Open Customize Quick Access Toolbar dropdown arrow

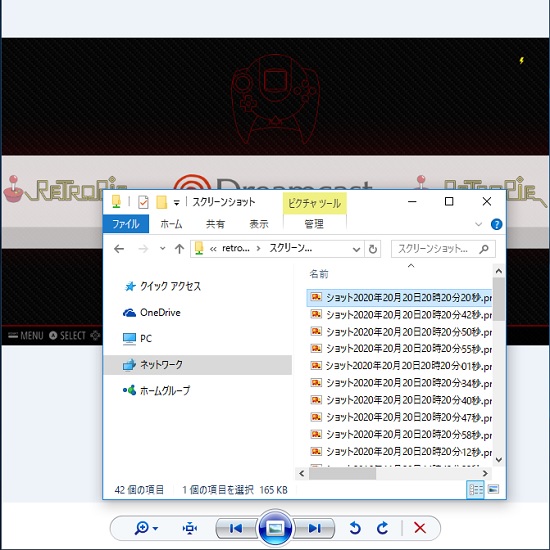click(x=176, y=203)
